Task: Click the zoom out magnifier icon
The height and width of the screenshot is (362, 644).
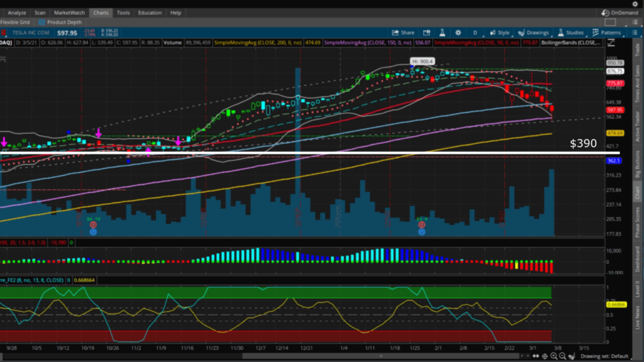Action: (x=563, y=356)
